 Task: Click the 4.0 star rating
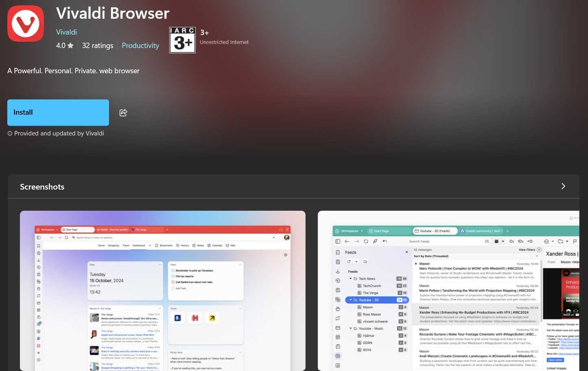[x=65, y=46]
